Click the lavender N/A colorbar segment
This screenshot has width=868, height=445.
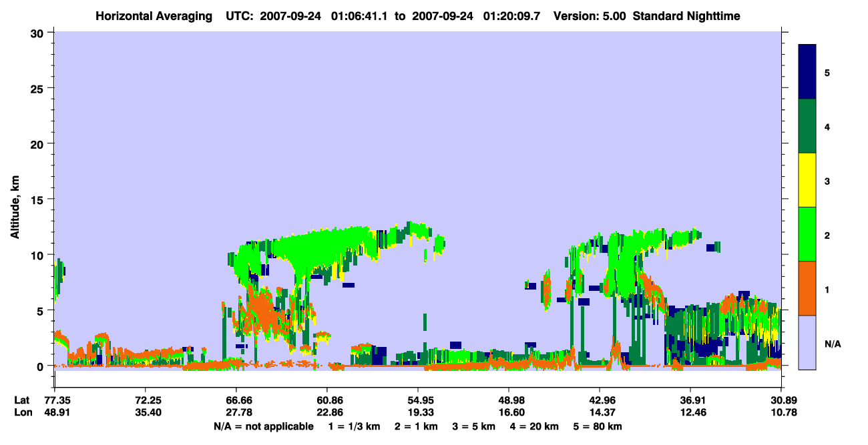807,342
